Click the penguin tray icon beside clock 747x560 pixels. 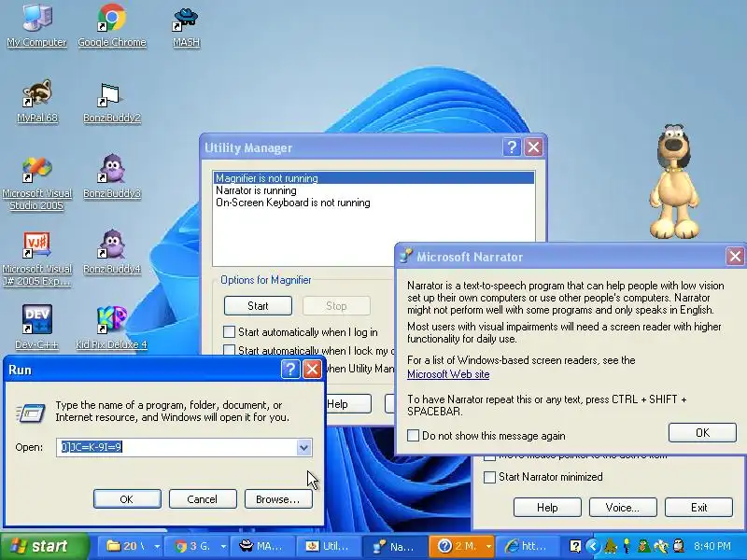point(679,546)
